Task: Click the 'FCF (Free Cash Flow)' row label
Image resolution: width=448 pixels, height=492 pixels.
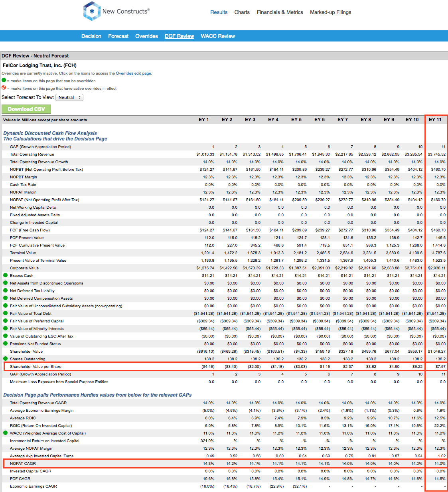Action: coord(30,230)
